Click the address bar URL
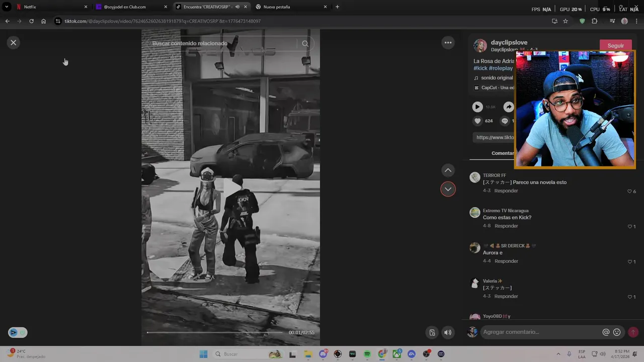 pos(163,21)
